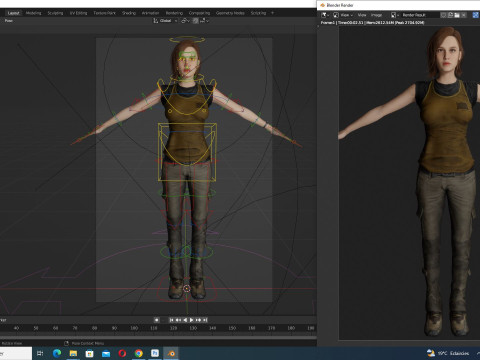
Task: Switch to the Compositing workspace
Action: (x=199, y=13)
